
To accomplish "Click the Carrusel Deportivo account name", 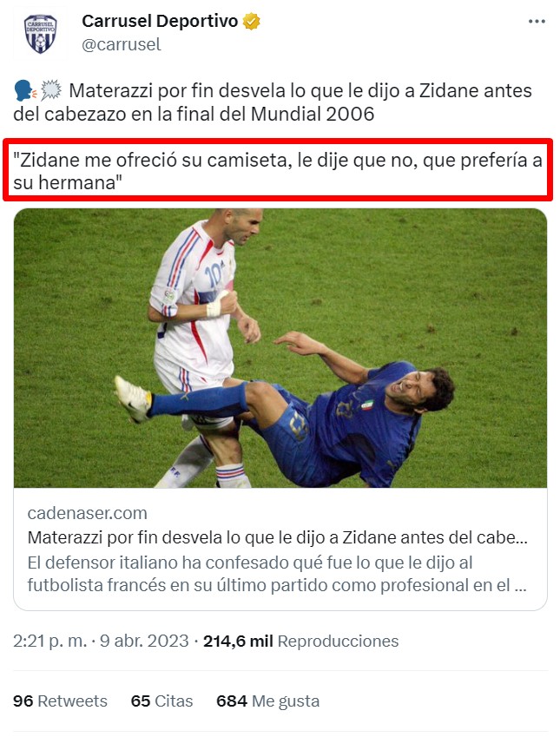I will [160, 21].
